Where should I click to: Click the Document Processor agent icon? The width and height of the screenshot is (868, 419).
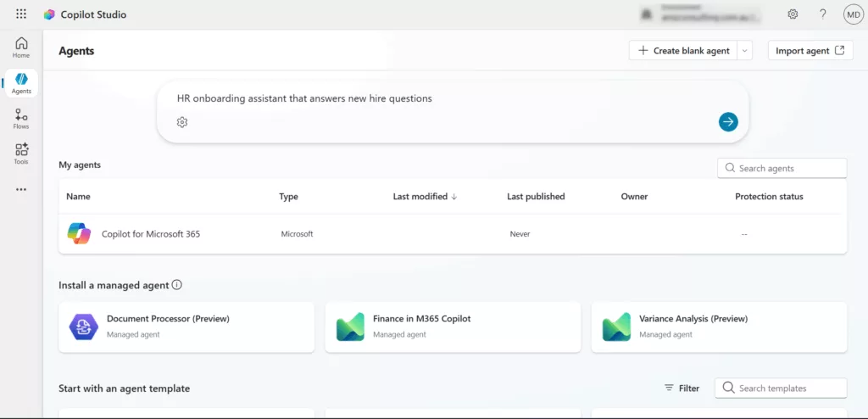[x=84, y=327]
